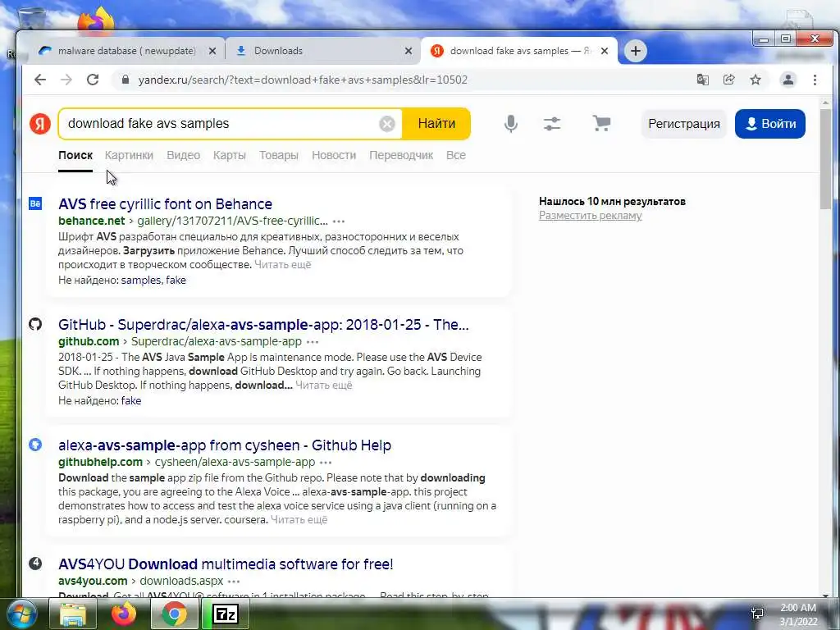840x630 pixels.
Task: Share this page via share icon
Action: [728, 80]
